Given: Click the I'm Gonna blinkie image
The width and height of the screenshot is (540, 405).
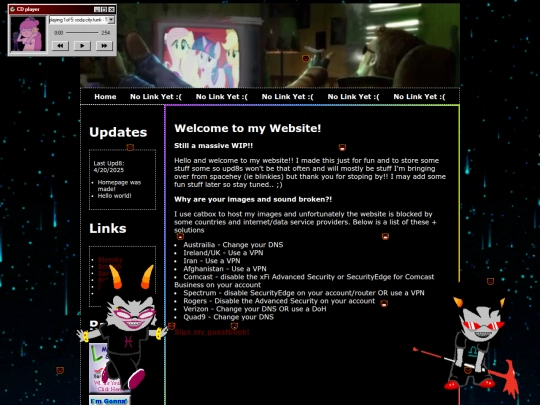Looking at the screenshot, I should click(x=109, y=401).
